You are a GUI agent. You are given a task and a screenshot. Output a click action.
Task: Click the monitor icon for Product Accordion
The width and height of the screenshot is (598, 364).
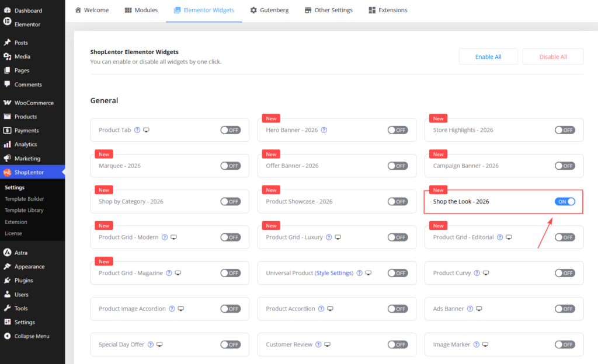coord(331,309)
